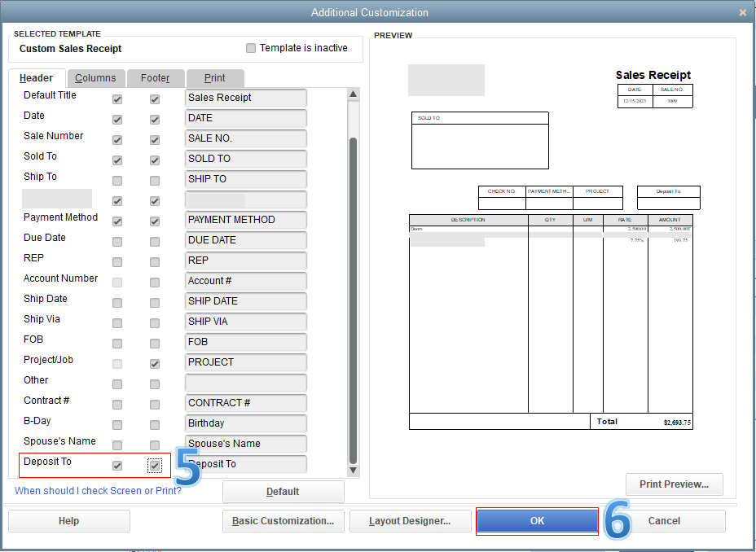Viewport: 756px width, 552px height.
Task: Toggle the Screen checkbox for Due Date
Action: click(116, 241)
